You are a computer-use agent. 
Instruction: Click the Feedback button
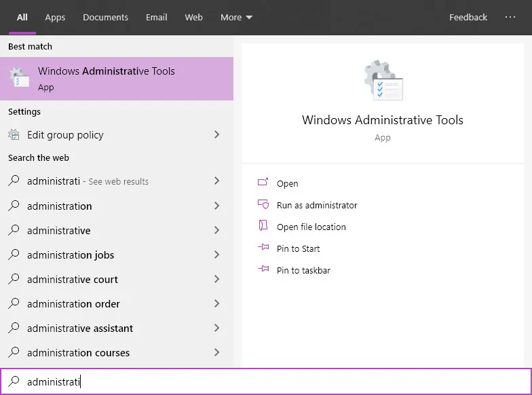coord(468,18)
